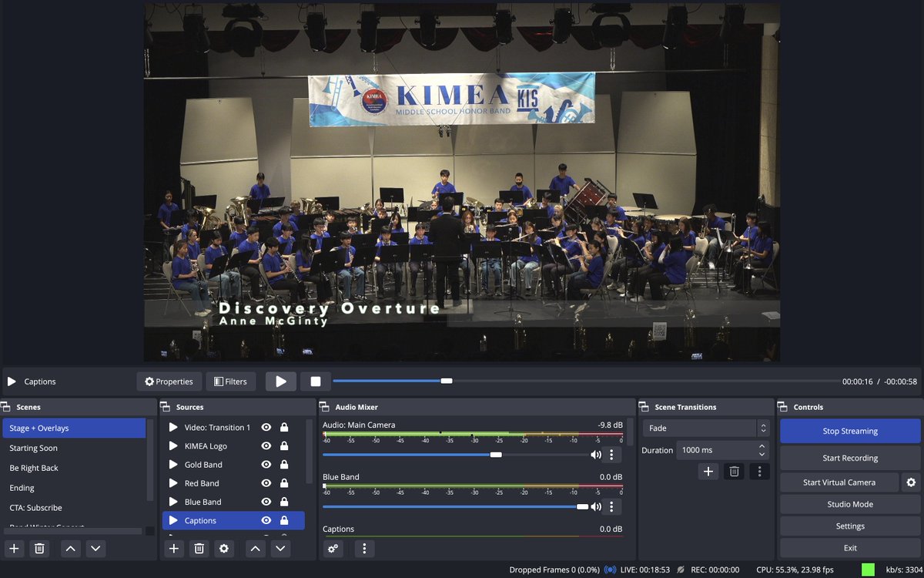The width and height of the screenshot is (924, 578).
Task: Open source properties gear in Sources toolbar
Action: tap(224, 549)
